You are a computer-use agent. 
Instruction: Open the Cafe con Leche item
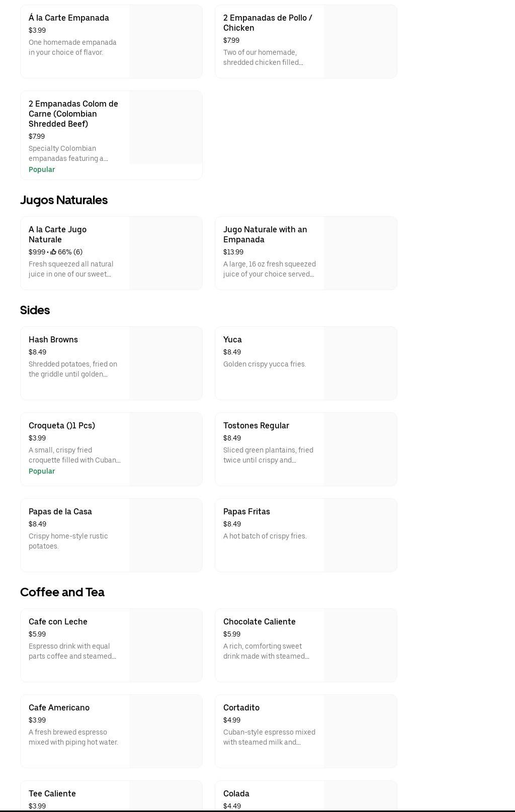pyautogui.click(x=58, y=622)
